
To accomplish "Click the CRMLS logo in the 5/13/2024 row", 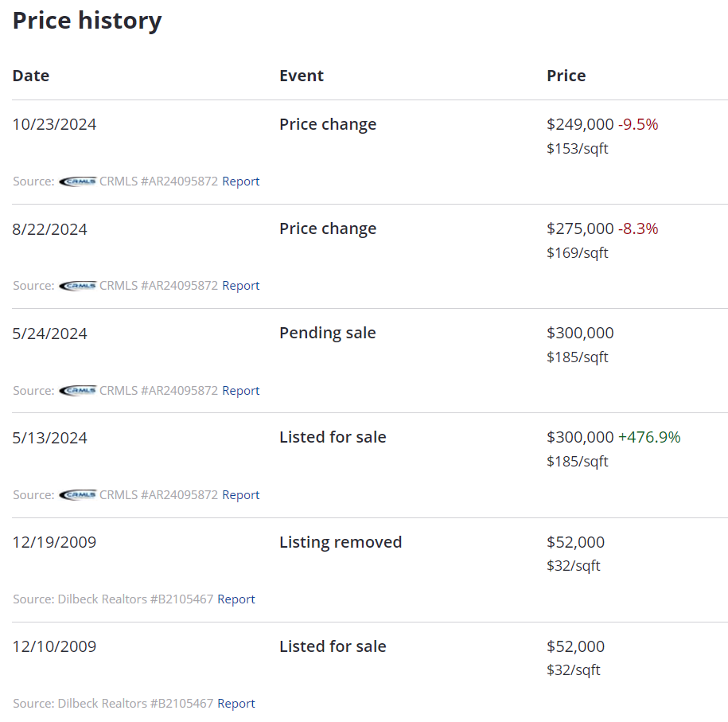I will 77,495.
